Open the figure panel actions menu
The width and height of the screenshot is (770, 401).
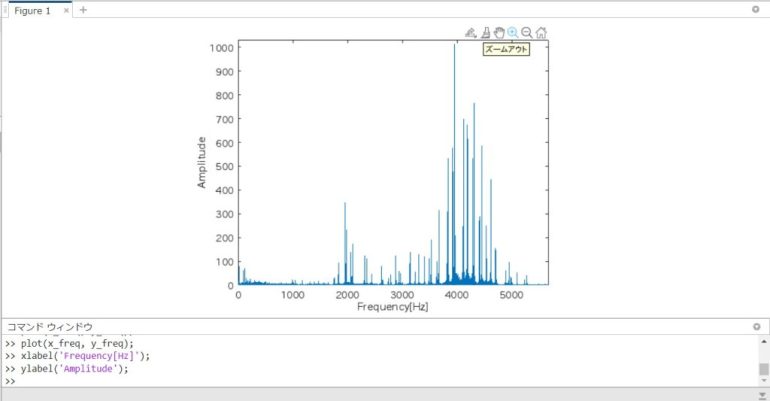point(756,9)
